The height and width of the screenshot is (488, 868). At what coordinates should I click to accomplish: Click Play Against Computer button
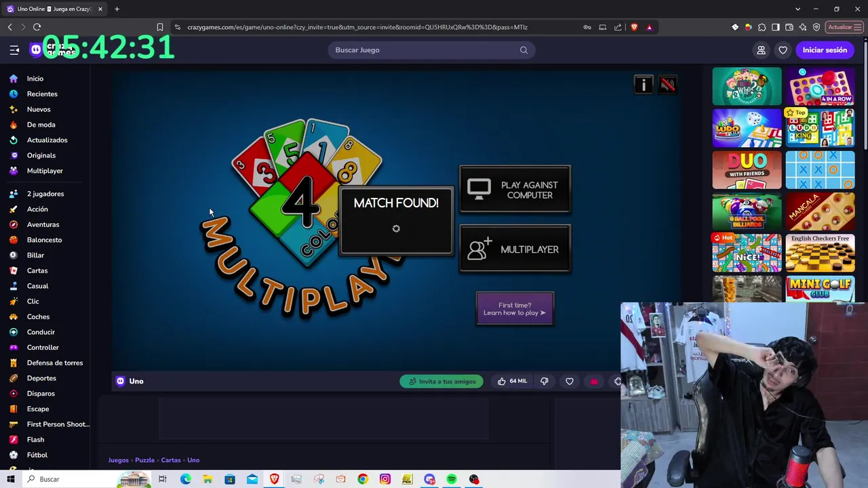pyautogui.click(x=515, y=190)
